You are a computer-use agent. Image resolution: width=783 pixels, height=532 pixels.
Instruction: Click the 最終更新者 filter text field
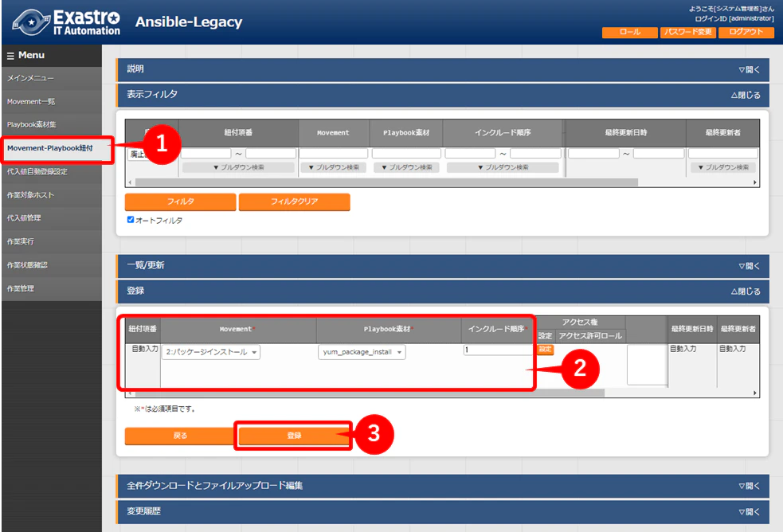coord(723,153)
